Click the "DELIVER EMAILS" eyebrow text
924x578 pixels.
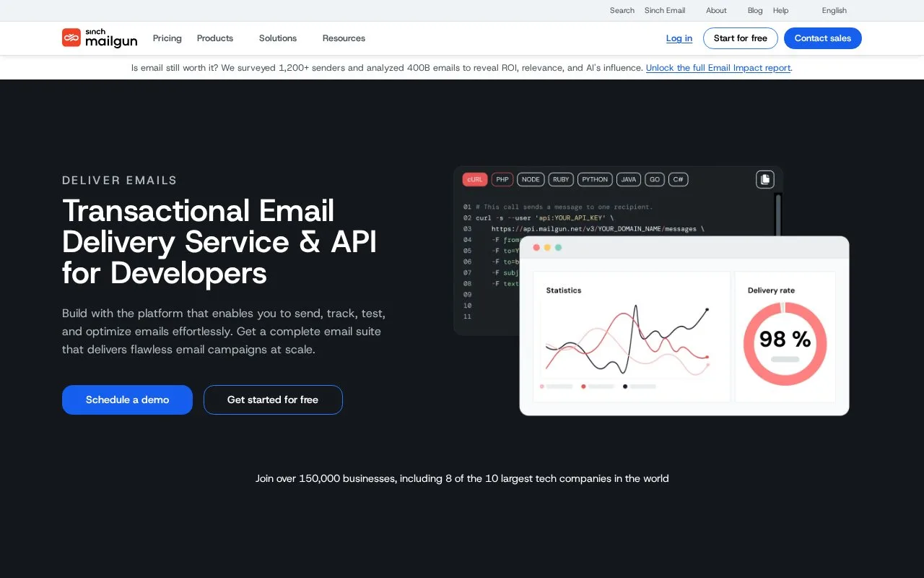click(120, 181)
